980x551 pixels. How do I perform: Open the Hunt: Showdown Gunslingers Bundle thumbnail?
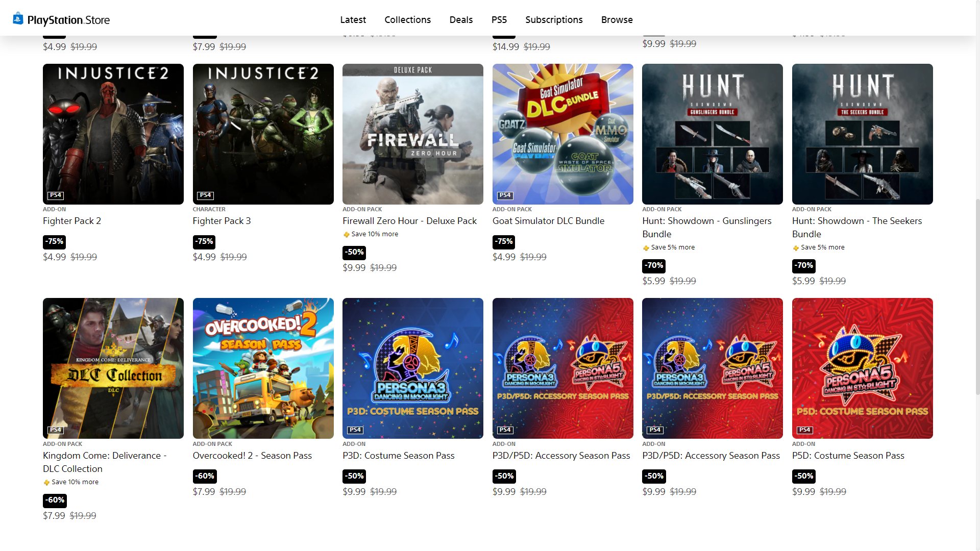tap(713, 134)
